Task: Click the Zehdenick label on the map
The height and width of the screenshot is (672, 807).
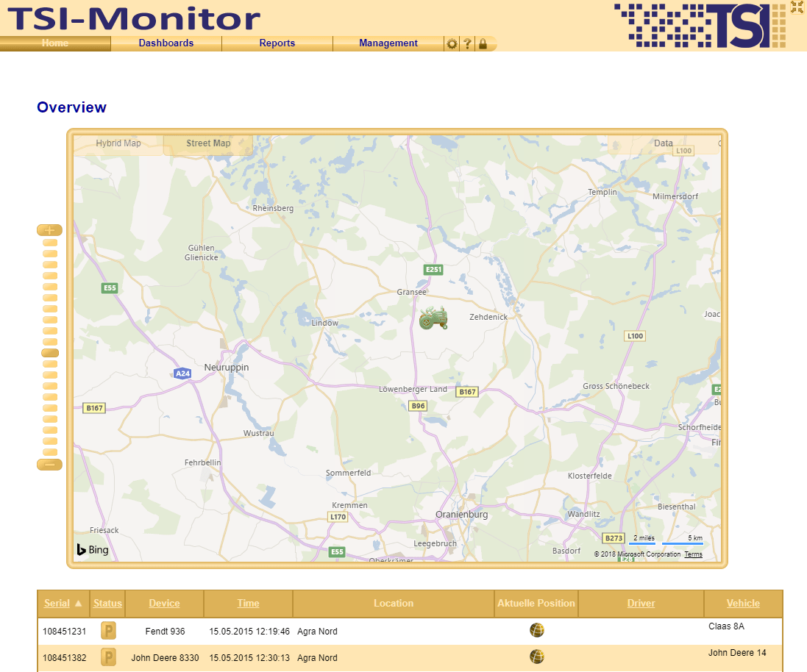Action: click(x=488, y=317)
